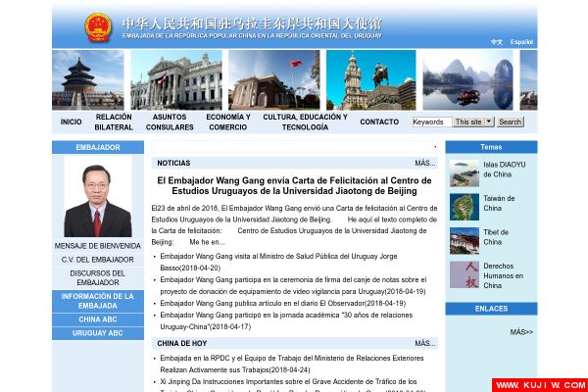Click the article summary paragraph 'El23 de abril de 2018'

(294, 225)
